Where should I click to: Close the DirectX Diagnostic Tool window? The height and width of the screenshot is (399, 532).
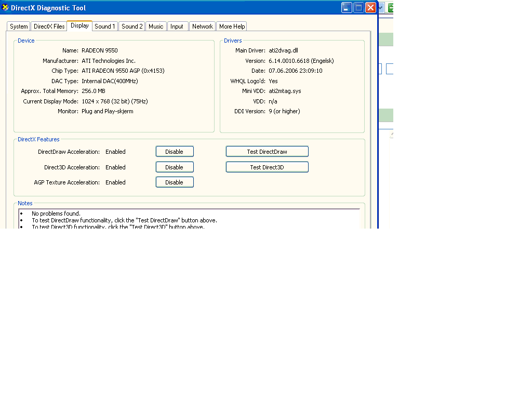(370, 7)
